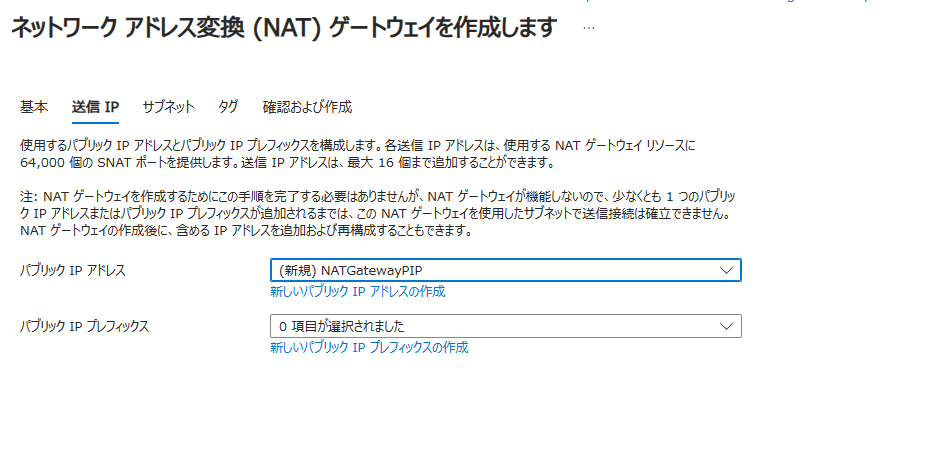
Task: Open the サブネット tab
Action: click(x=168, y=107)
